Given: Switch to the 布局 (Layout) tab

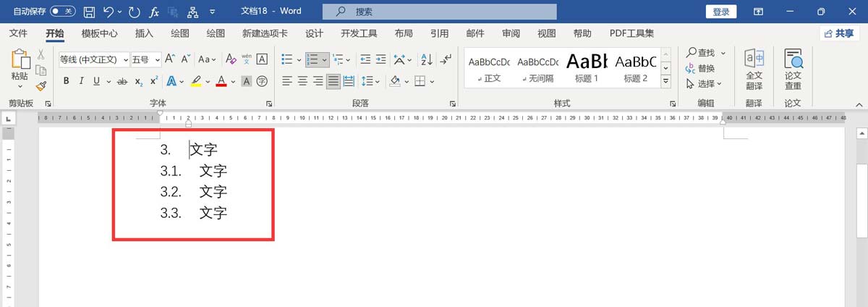Looking at the screenshot, I should tap(404, 33).
